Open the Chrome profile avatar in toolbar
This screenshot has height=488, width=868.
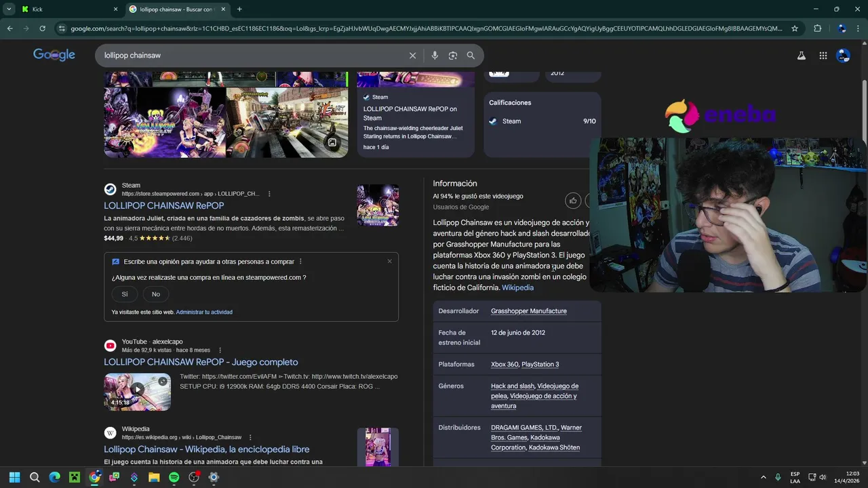(842, 28)
